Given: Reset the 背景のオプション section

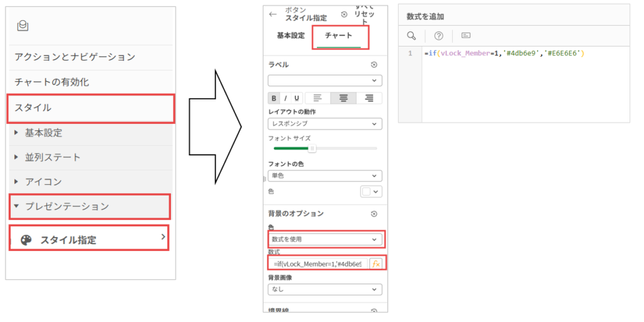Looking at the screenshot, I should (374, 214).
